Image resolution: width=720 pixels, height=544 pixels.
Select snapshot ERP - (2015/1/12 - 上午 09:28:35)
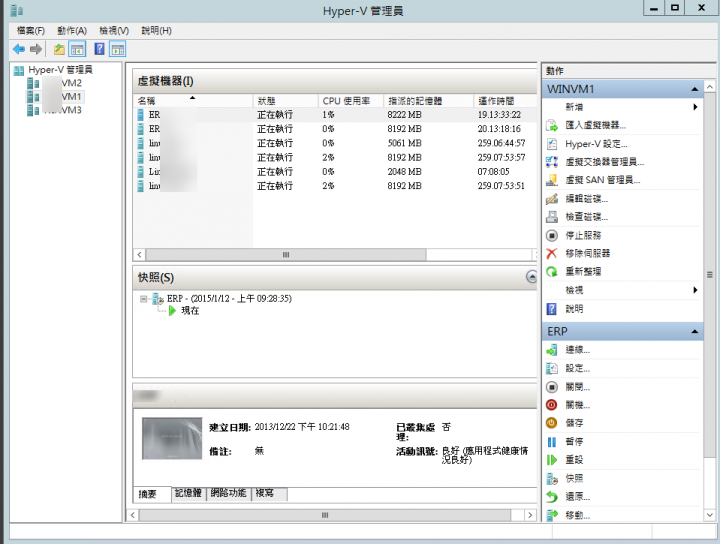click(x=229, y=299)
